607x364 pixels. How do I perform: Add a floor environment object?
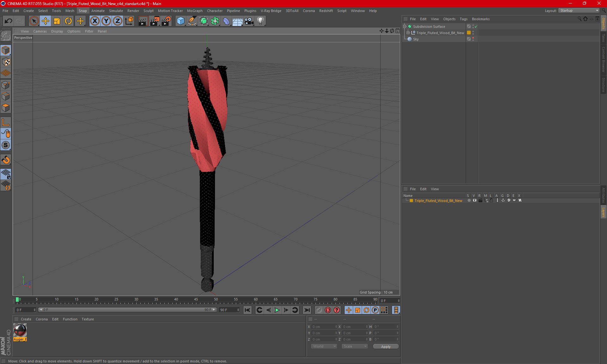[x=237, y=21]
